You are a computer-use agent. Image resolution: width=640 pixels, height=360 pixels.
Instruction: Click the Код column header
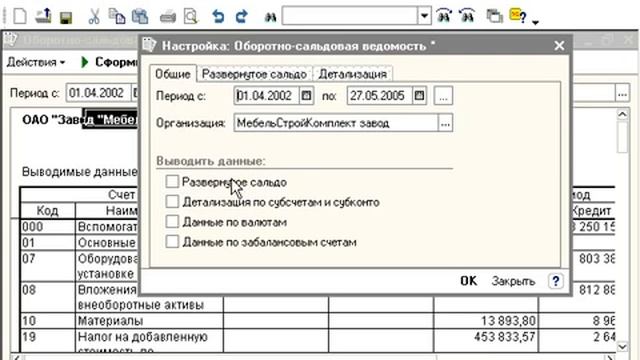(x=48, y=211)
